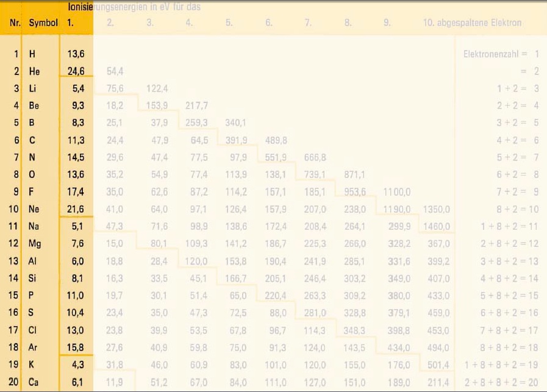
Task: Click phosphorus' first ionisation energy 11,0
Action: coord(76,296)
